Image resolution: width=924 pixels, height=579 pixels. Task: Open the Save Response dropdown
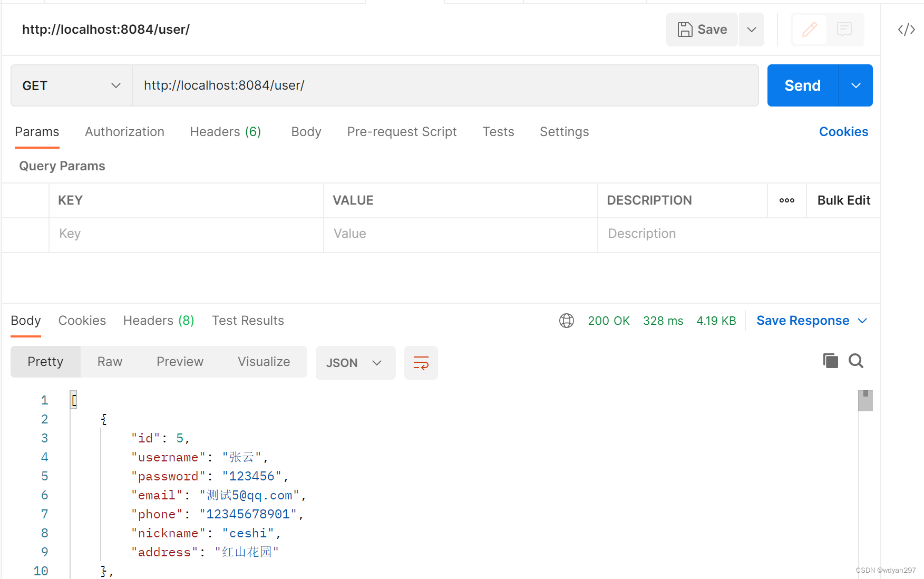click(x=811, y=320)
